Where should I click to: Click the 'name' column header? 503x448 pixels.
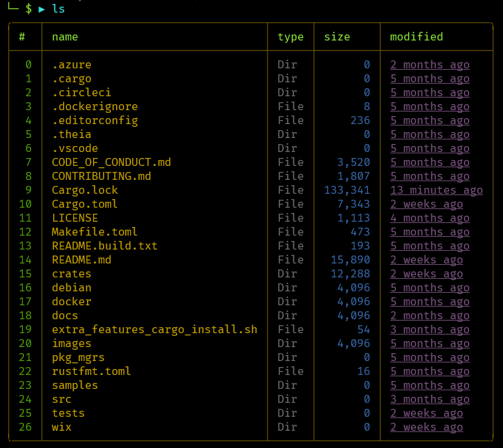(x=65, y=37)
